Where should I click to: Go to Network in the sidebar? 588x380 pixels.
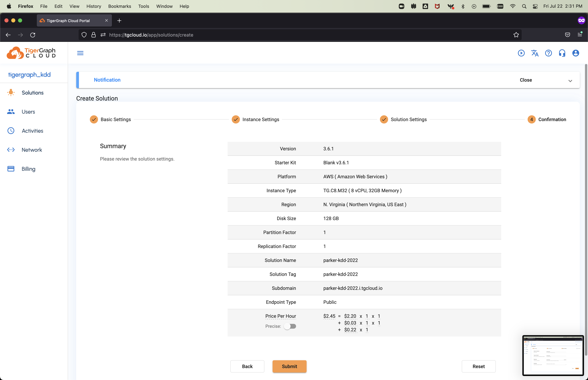point(32,150)
